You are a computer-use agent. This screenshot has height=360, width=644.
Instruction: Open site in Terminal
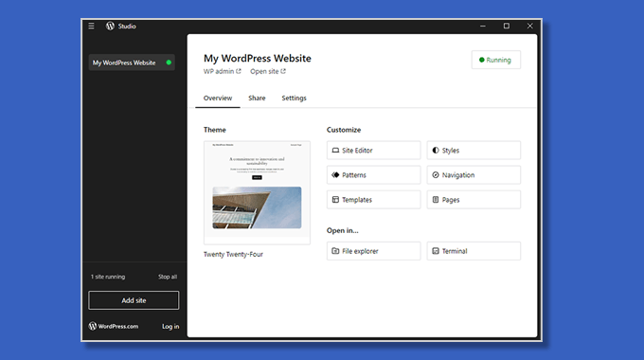pyautogui.click(x=474, y=251)
